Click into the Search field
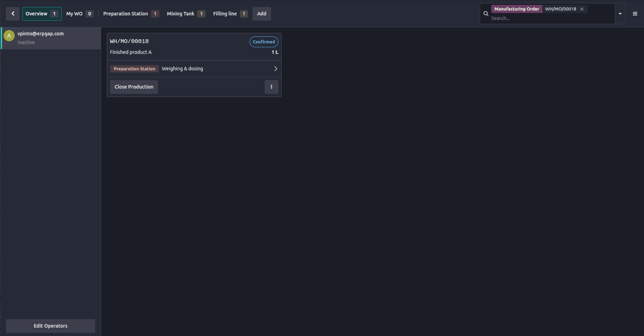The height and width of the screenshot is (336, 644). (552, 18)
